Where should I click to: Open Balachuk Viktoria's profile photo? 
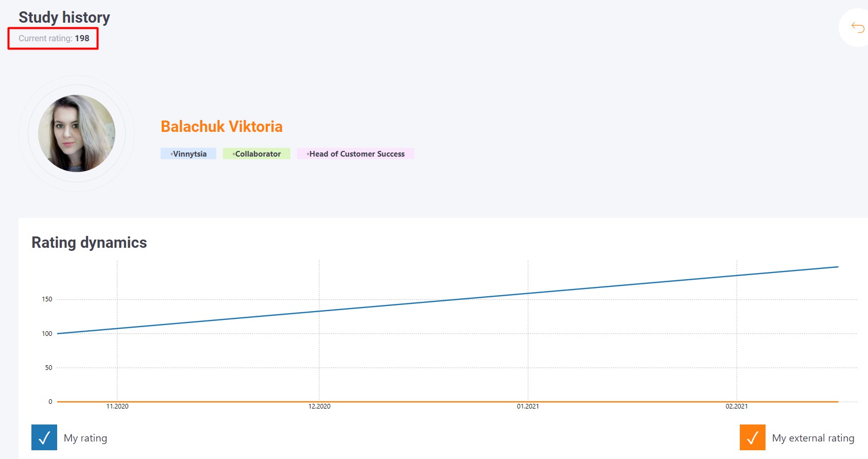pyautogui.click(x=77, y=133)
